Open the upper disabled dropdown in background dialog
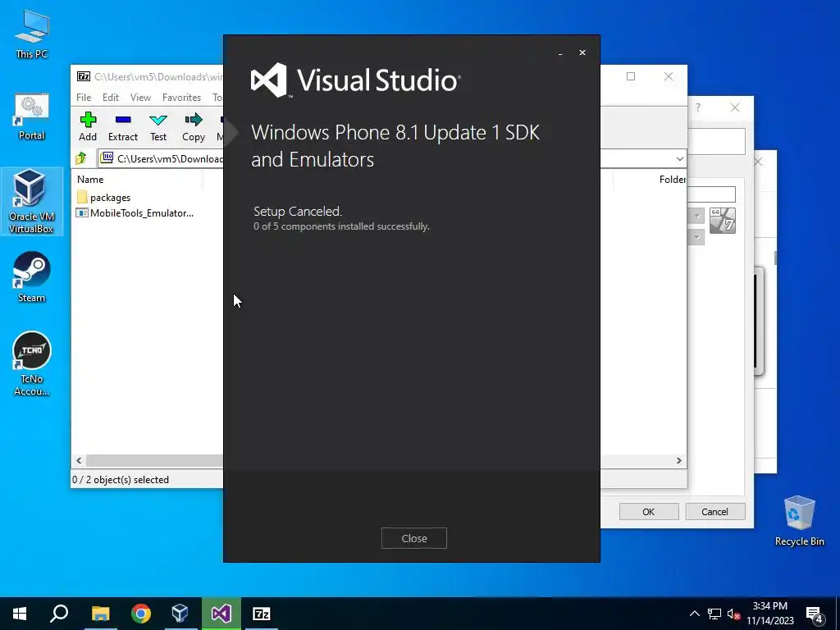 [x=696, y=217]
